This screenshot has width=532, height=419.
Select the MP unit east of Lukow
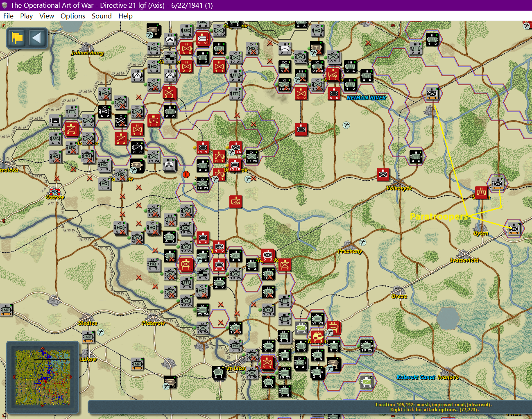(x=137, y=364)
